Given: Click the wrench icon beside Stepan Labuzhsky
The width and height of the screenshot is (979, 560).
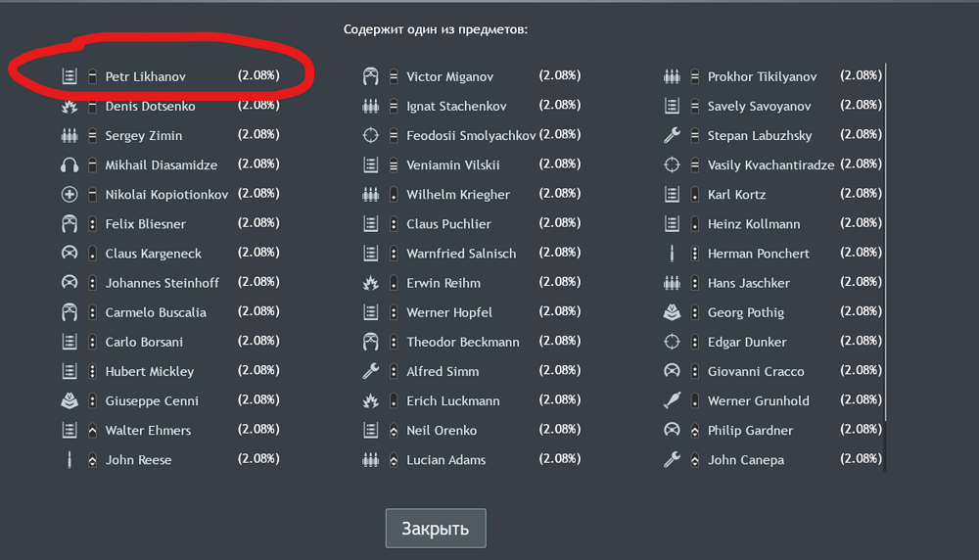Looking at the screenshot, I should pos(672,136).
